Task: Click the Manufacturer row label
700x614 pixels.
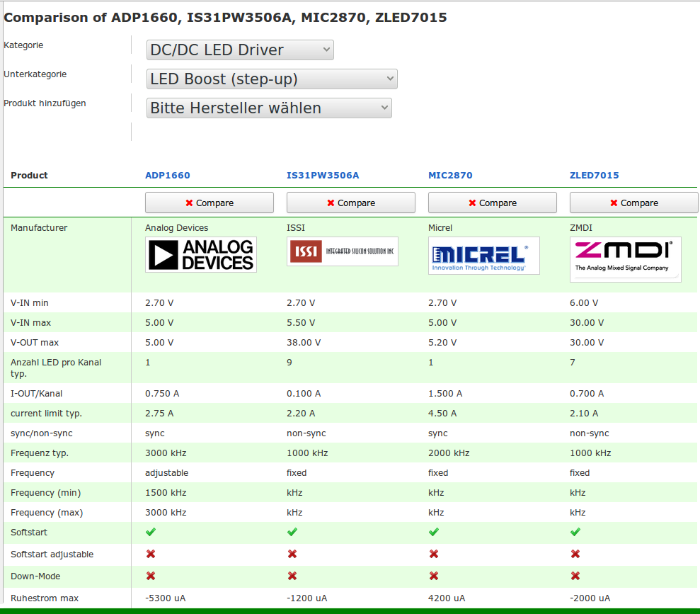Action: click(39, 228)
